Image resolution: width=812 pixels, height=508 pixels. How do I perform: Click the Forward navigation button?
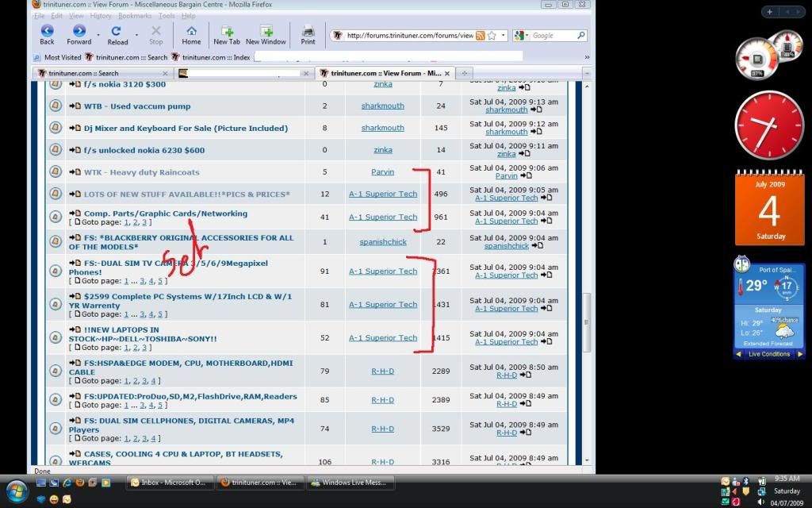click(x=79, y=35)
